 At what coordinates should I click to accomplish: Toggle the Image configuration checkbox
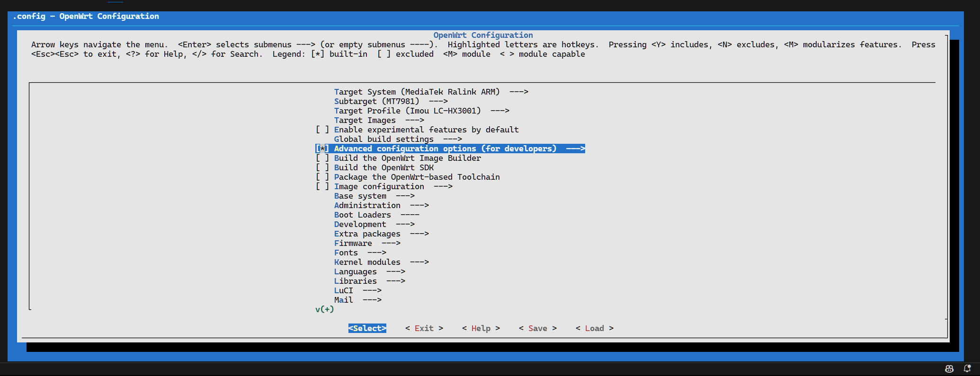322,186
